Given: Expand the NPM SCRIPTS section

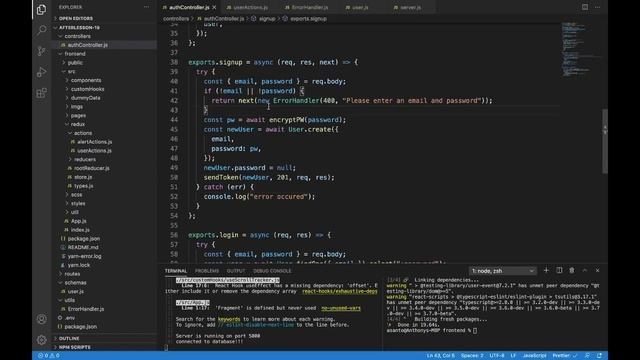Looking at the screenshot, I should tap(74, 347).
